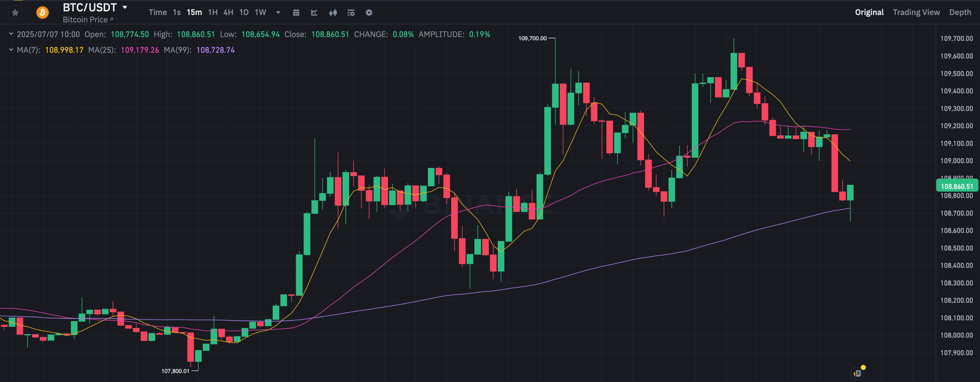Click the AMPLITUDE value 0.19%

coord(480,34)
